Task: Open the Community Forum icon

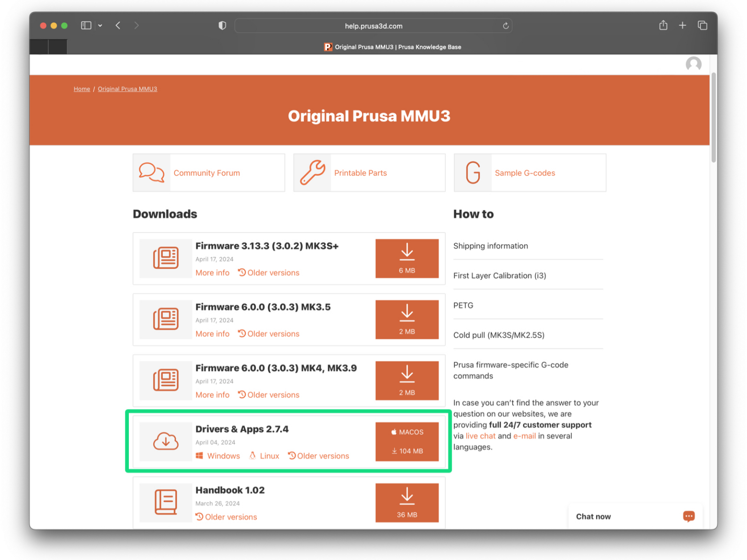Action: tap(151, 173)
